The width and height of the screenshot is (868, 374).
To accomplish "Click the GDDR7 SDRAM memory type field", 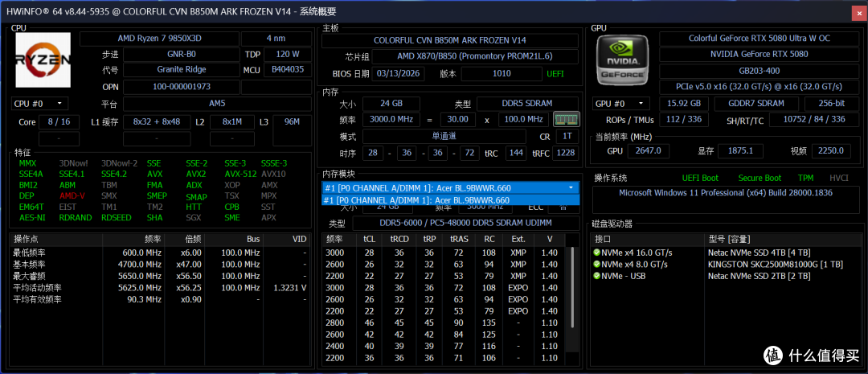I will (x=756, y=104).
